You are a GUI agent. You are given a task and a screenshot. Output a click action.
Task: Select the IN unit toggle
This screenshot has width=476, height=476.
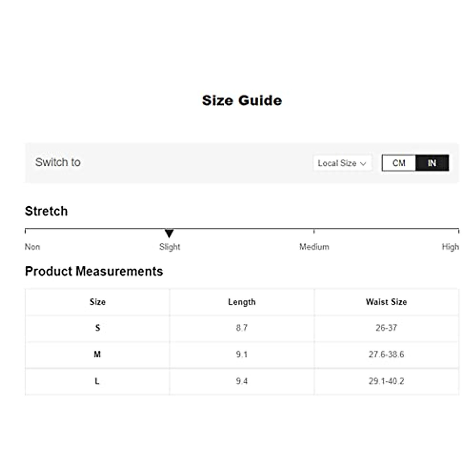[432, 163]
